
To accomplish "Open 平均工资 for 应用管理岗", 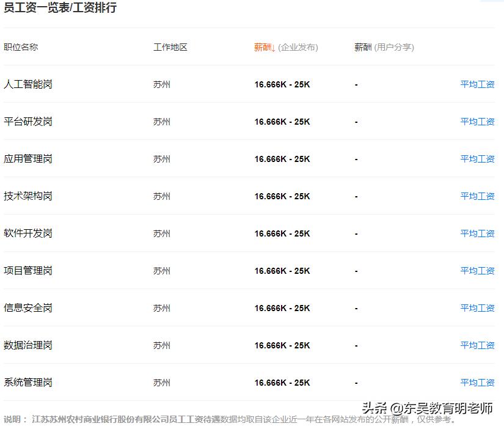I will pyautogui.click(x=478, y=158).
